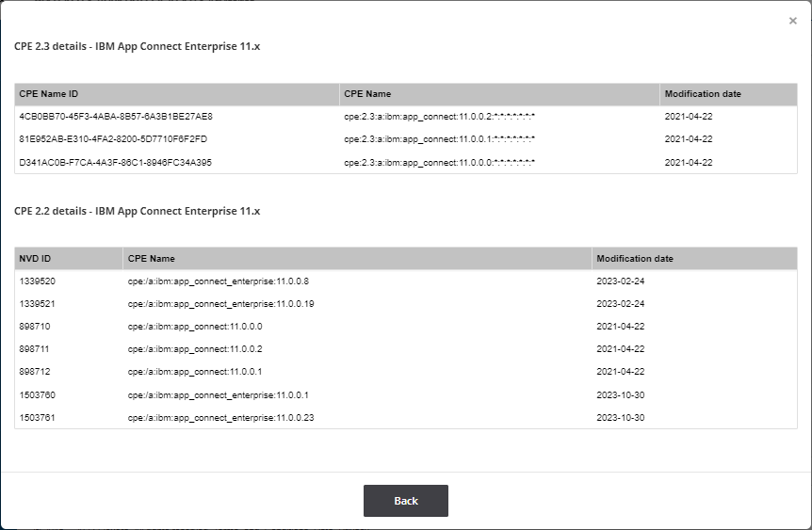This screenshot has height=530, width=812.
Task: Select NVD ID 1339521 row
Action: tap(406, 304)
